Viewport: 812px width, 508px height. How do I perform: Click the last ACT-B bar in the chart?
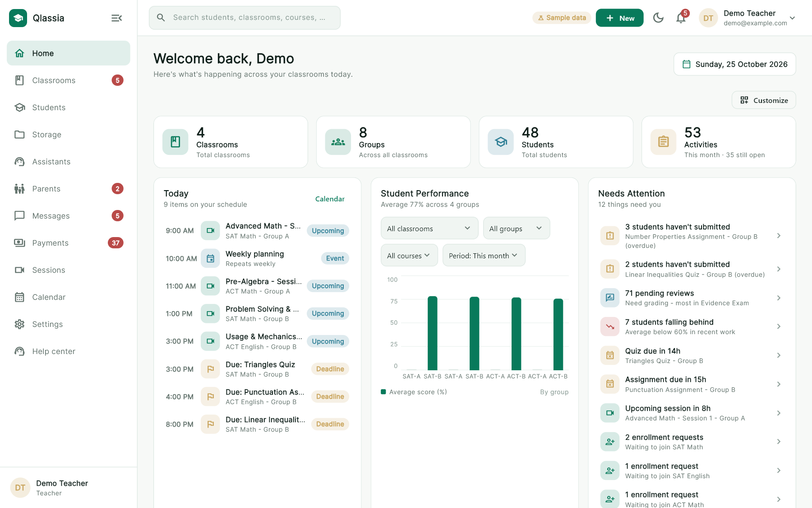pos(558,334)
